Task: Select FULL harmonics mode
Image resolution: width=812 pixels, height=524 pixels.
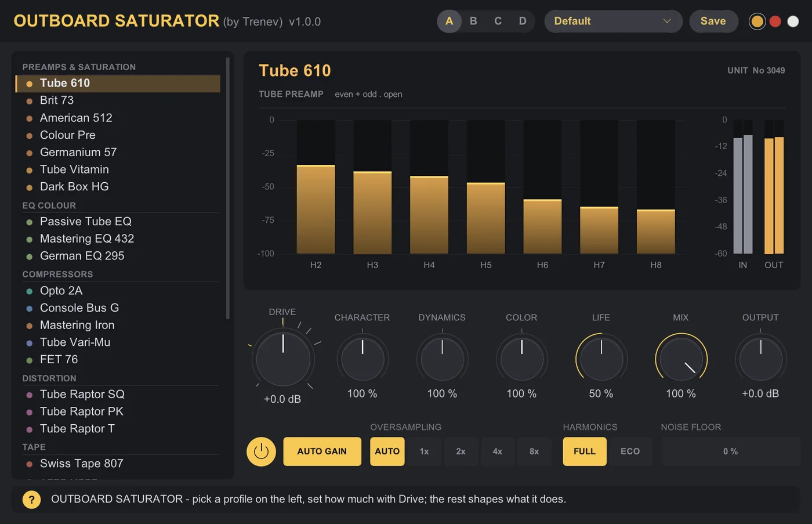Action: [x=585, y=451]
